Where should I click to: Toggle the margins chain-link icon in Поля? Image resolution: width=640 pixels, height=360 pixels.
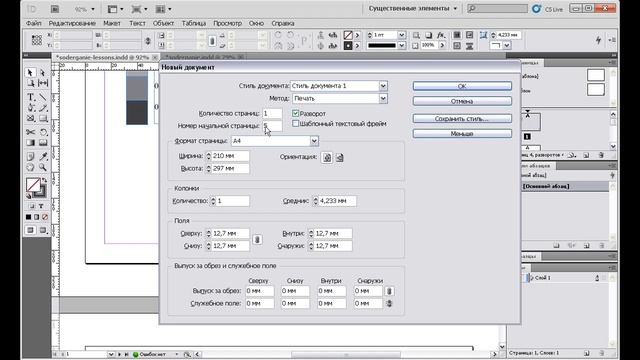[257, 240]
